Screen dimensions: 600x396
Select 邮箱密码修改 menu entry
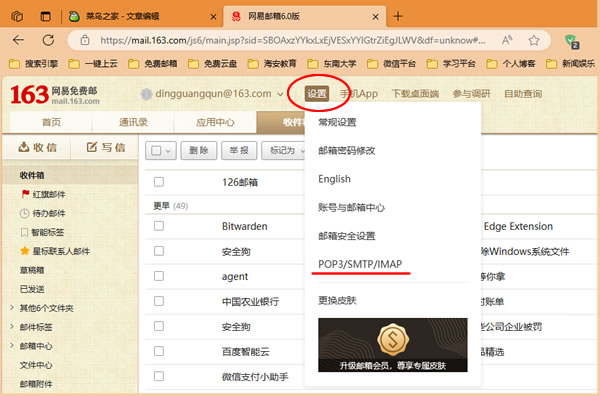[347, 151]
